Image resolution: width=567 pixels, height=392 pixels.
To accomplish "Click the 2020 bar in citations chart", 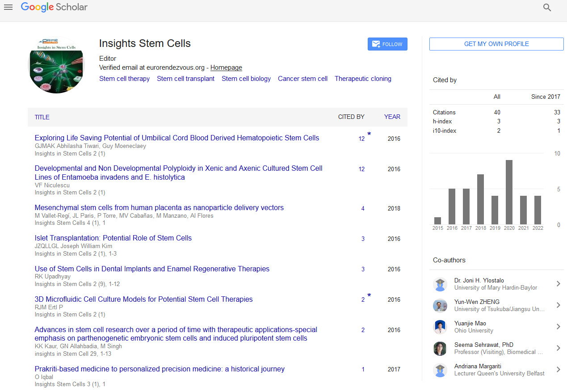I will point(509,192).
